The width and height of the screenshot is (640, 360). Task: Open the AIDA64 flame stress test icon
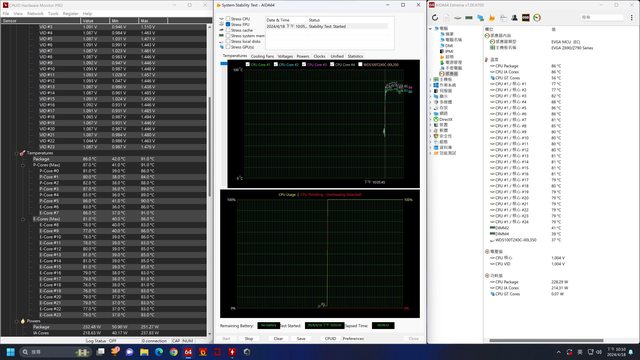click(x=491, y=18)
